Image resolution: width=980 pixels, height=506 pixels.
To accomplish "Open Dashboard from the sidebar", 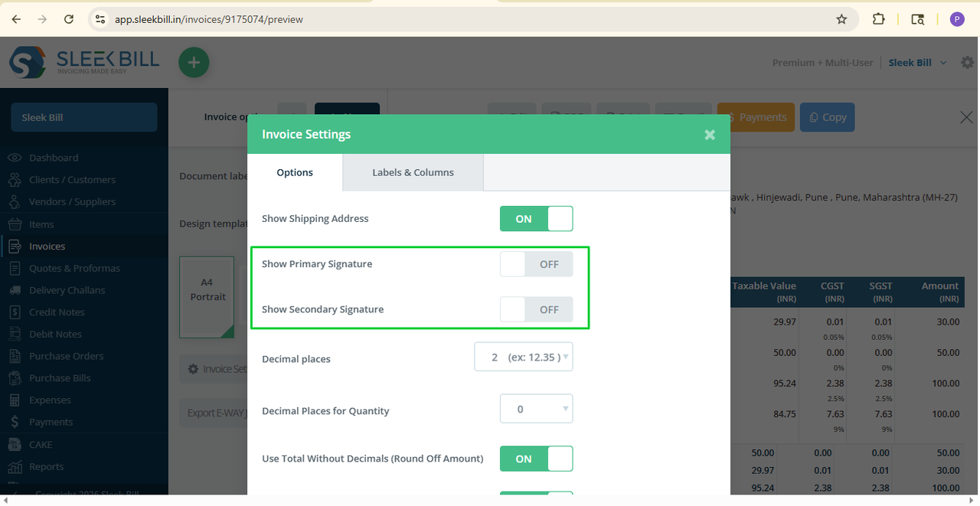I will tap(54, 158).
